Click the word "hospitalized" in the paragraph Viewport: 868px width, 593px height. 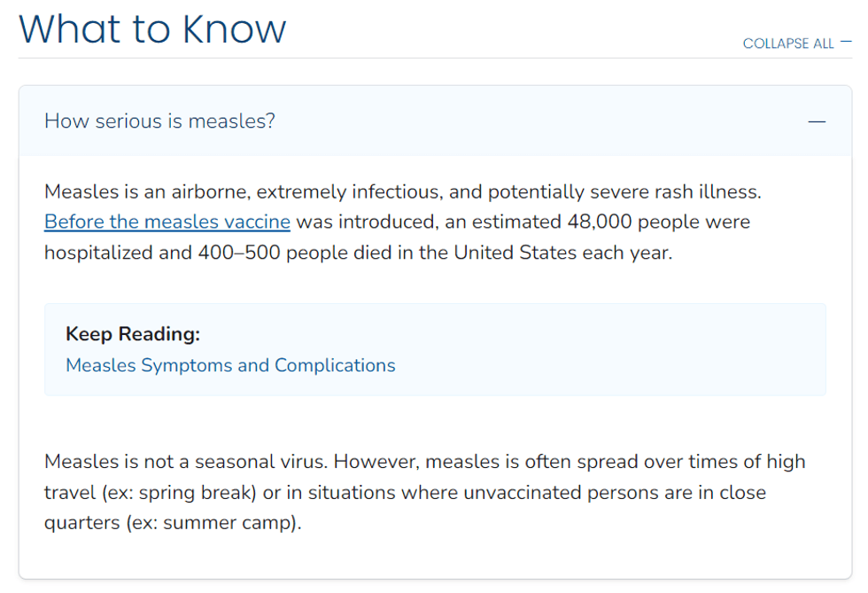tap(95, 252)
